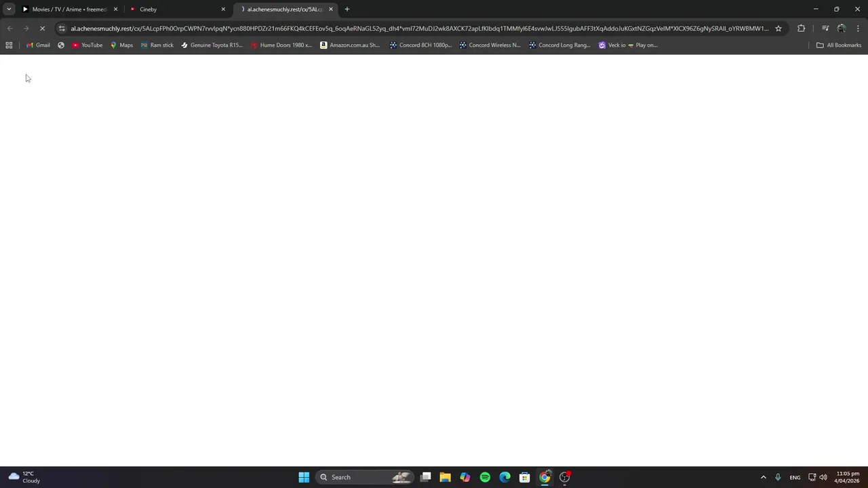
Task: Click the URL address bar
Action: tap(419, 28)
